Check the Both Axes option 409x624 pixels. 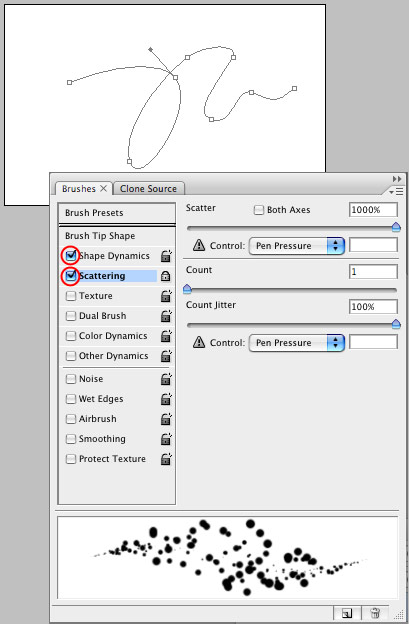click(x=259, y=210)
